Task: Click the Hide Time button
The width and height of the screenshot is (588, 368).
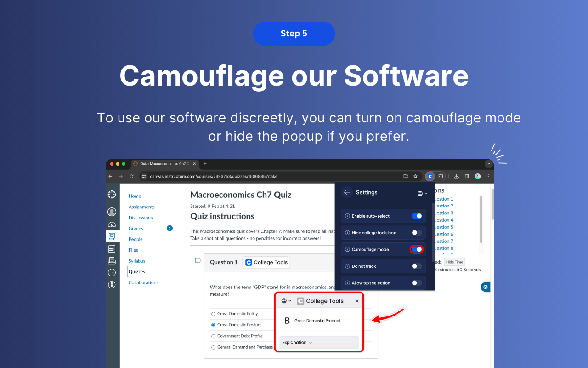Action: click(x=454, y=262)
